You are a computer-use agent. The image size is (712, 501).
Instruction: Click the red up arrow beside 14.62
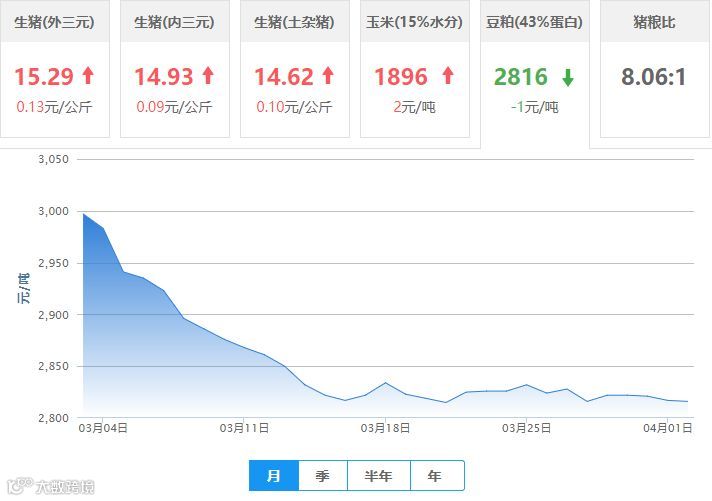(x=328, y=75)
